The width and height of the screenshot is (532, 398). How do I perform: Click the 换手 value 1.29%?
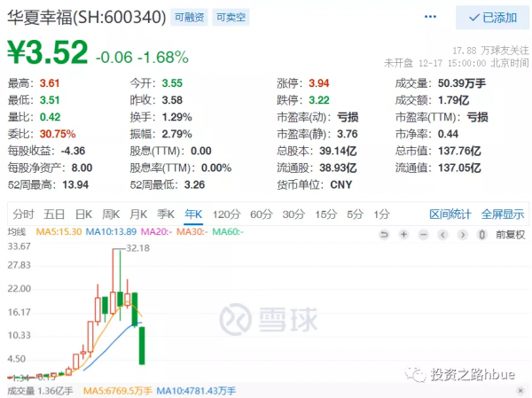click(176, 117)
